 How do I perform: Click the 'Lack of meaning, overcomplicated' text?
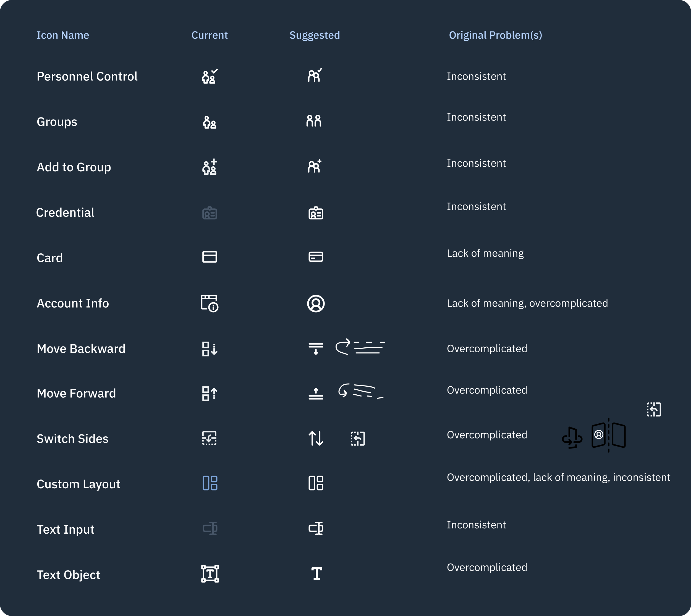pyautogui.click(x=527, y=303)
